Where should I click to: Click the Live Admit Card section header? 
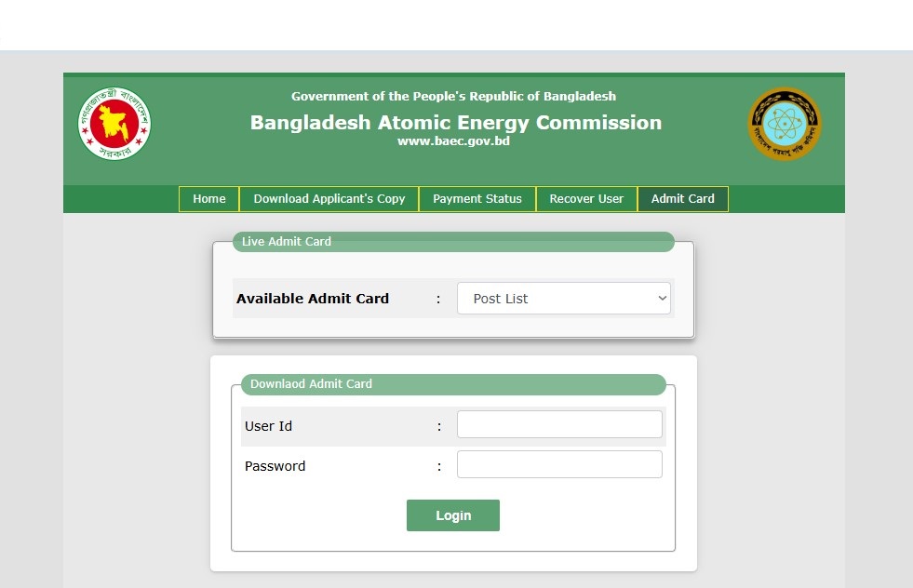tap(287, 242)
